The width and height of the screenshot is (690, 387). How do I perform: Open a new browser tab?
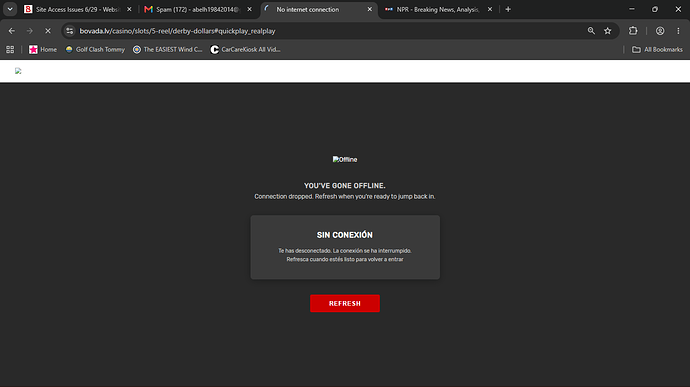[508, 9]
